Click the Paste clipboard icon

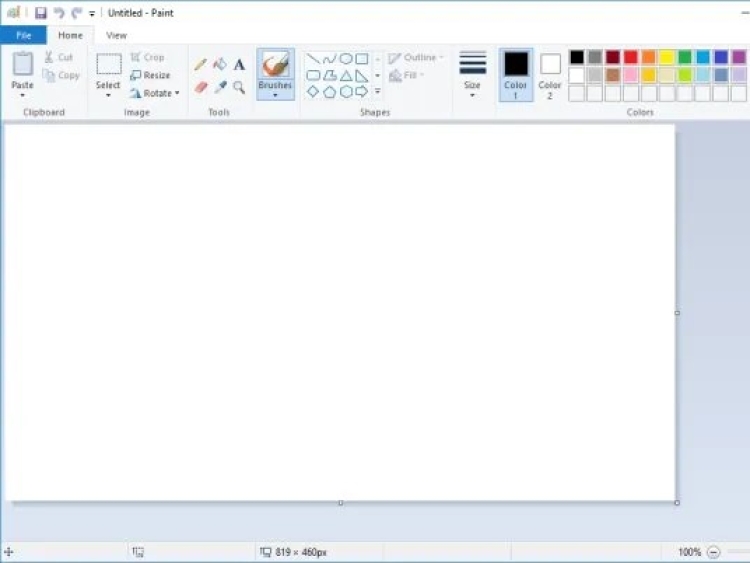click(22, 66)
